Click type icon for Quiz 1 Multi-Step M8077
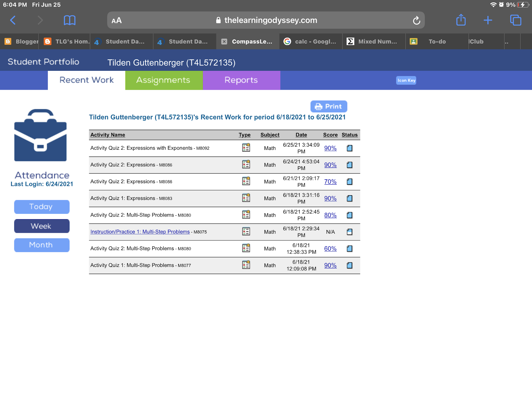This screenshot has width=532, height=399. point(246,265)
